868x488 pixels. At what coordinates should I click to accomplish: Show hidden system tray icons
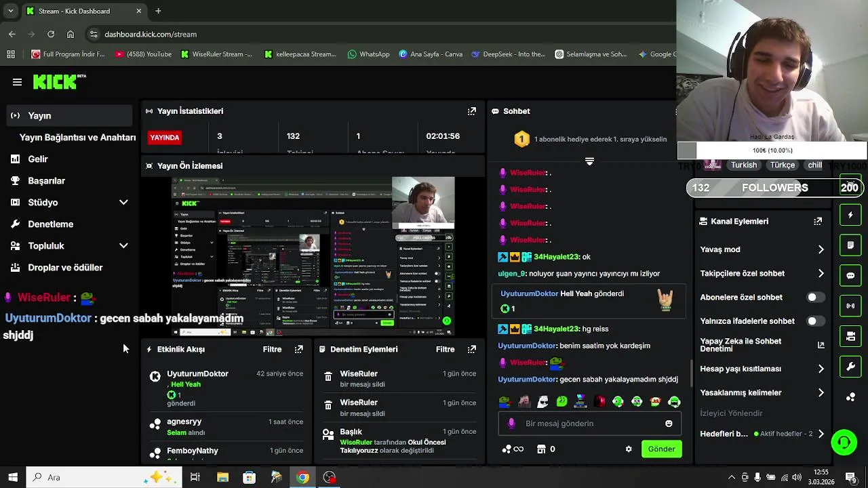click(731, 478)
